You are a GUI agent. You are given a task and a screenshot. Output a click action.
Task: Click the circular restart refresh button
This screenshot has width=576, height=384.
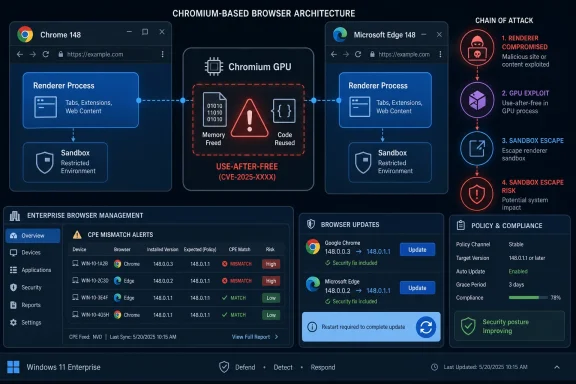point(426,327)
